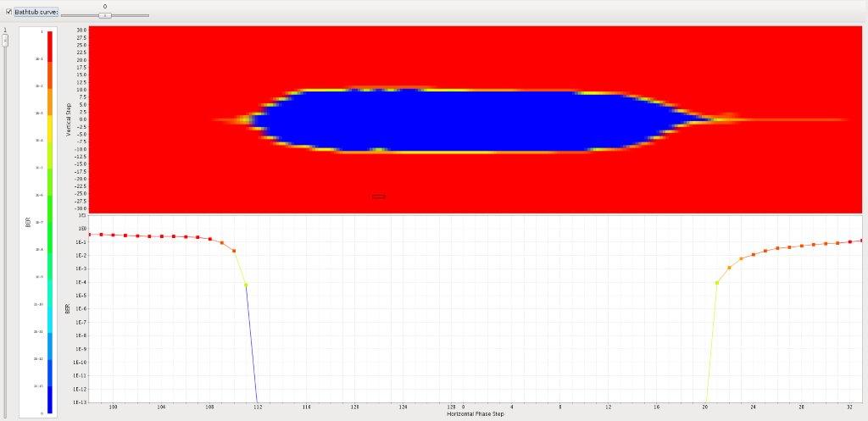Uncheck the Bathtub curve checkbox
This screenshot has height=421, width=868.
pos(9,12)
